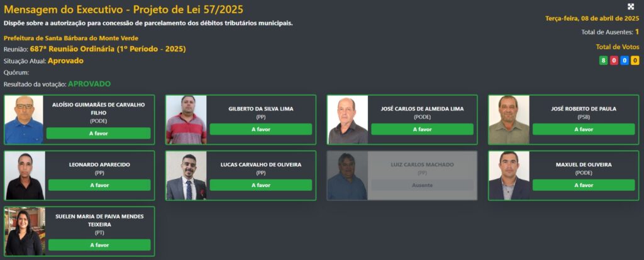This screenshot has height=260, width=644.
Task: Click the green votes-in-favor badge showing 8
Action: pos(603,60)
